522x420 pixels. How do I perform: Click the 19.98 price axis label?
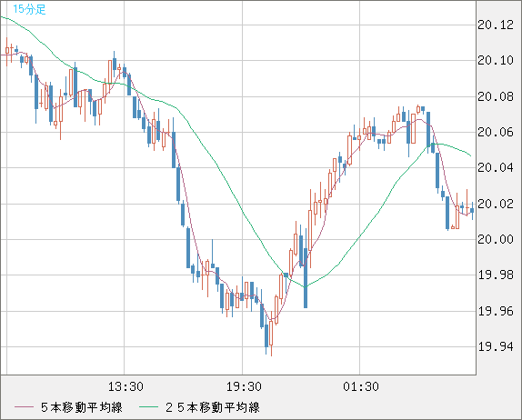tap(496, 275)
